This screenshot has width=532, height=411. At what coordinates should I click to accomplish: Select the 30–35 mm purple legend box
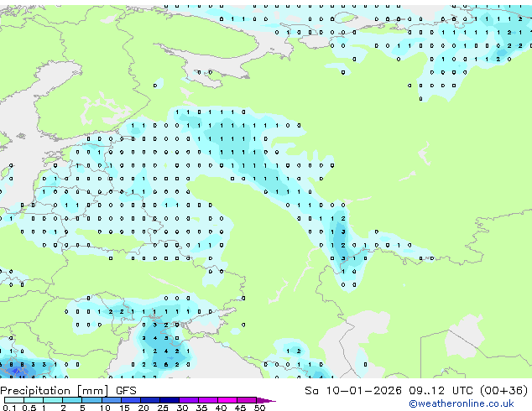point(189,400)
